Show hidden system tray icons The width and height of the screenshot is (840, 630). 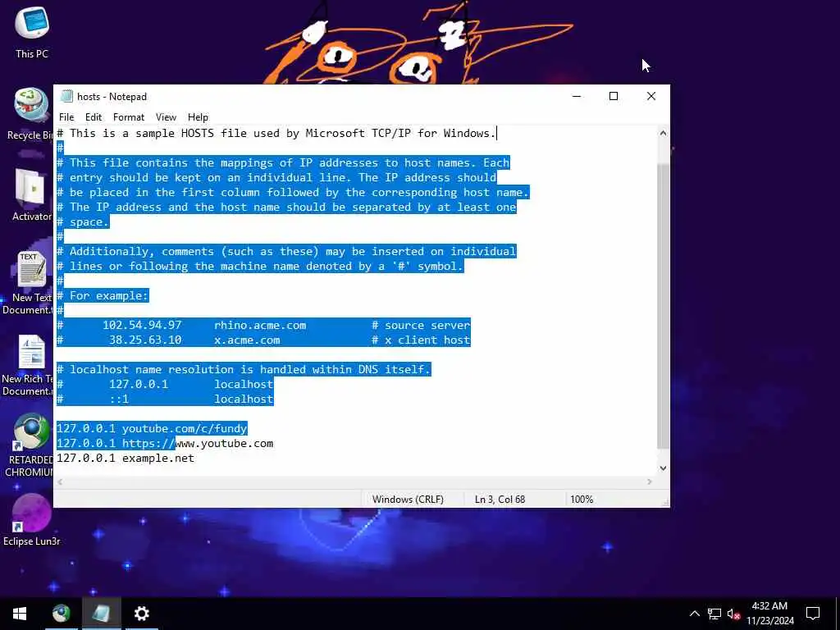click(x=694, y=614)
